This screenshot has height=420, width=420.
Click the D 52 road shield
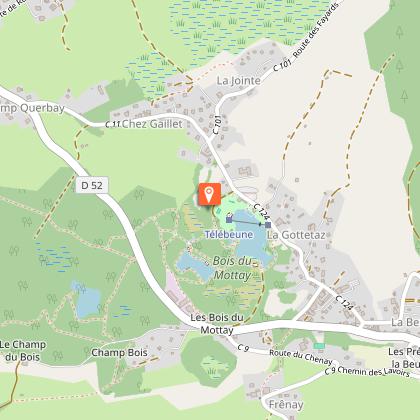click(x=92, y=185)
